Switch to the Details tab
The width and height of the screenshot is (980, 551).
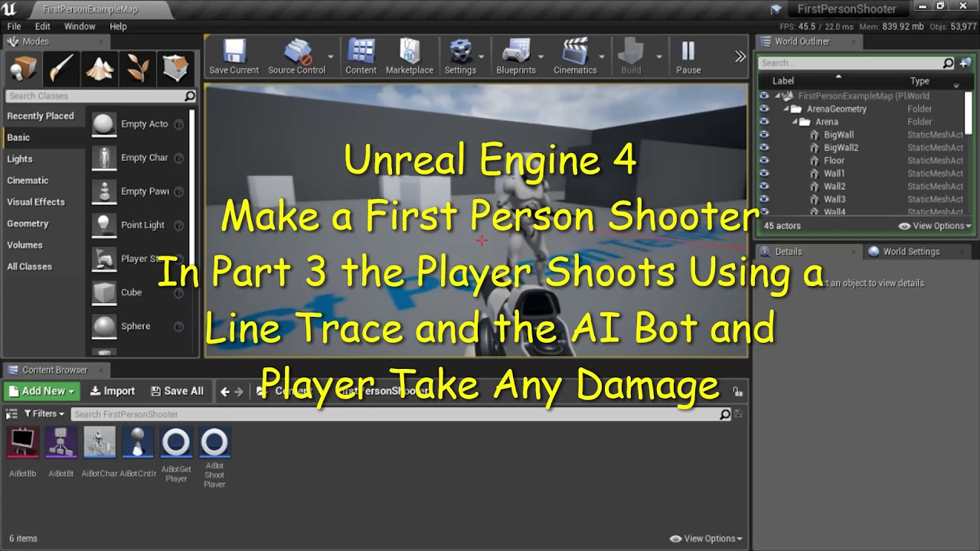click(x=788, y=252)
